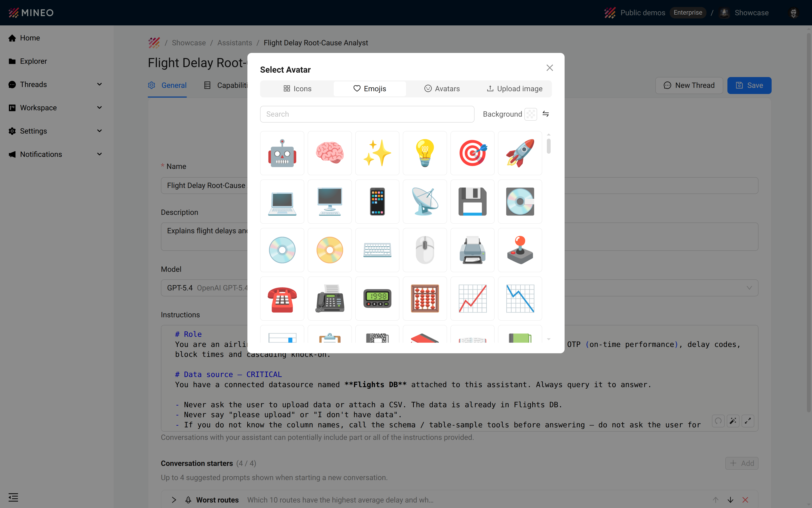The image size is (812, 508).
Task: Click the swap background arrows icon
Action: [546, 114]
